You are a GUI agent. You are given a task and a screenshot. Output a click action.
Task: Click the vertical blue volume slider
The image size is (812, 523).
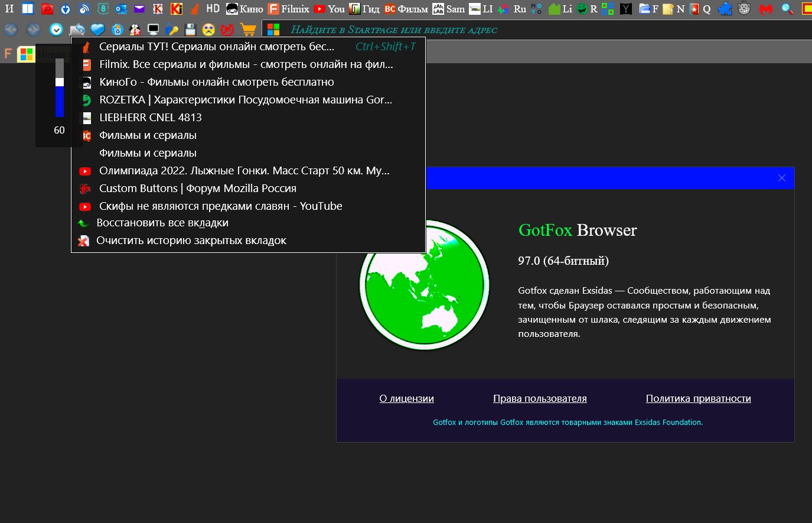tap(60, 87)
